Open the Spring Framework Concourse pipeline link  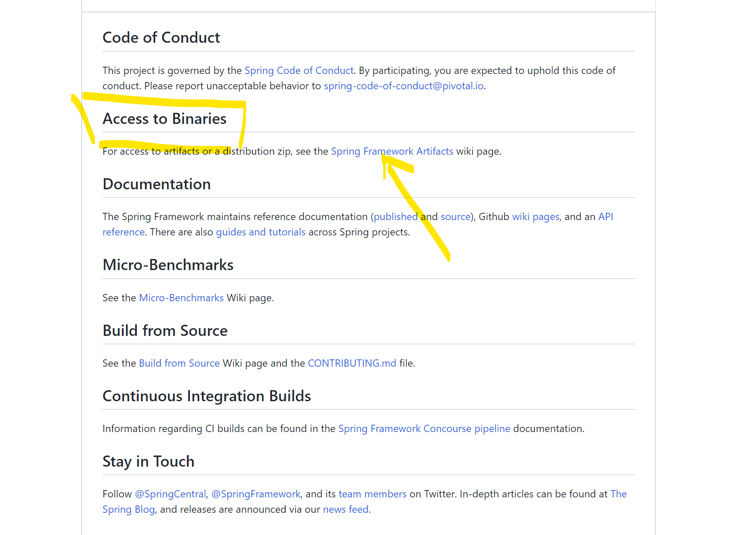point(424,429)
